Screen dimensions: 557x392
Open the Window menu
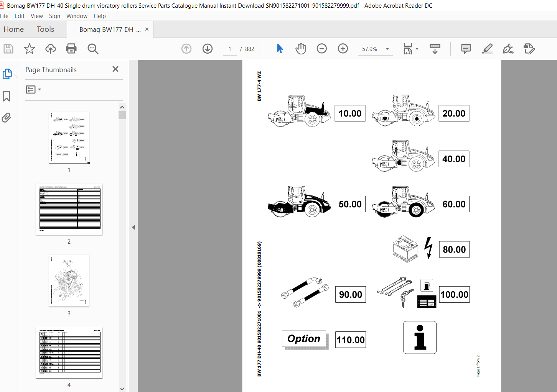(77, 16)
